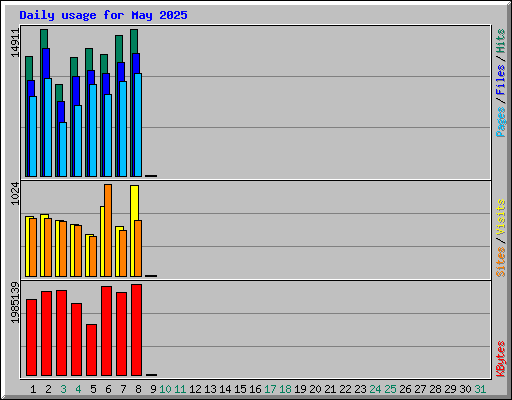512x400 pixels.
Task: Click day 8 on the x-axis
Action: click(x=138, y=389)
